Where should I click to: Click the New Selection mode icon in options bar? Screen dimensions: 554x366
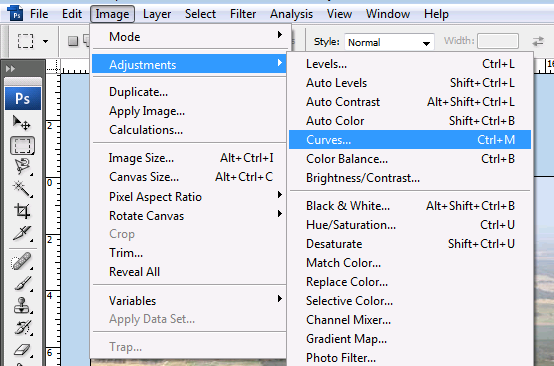point(73,41)
